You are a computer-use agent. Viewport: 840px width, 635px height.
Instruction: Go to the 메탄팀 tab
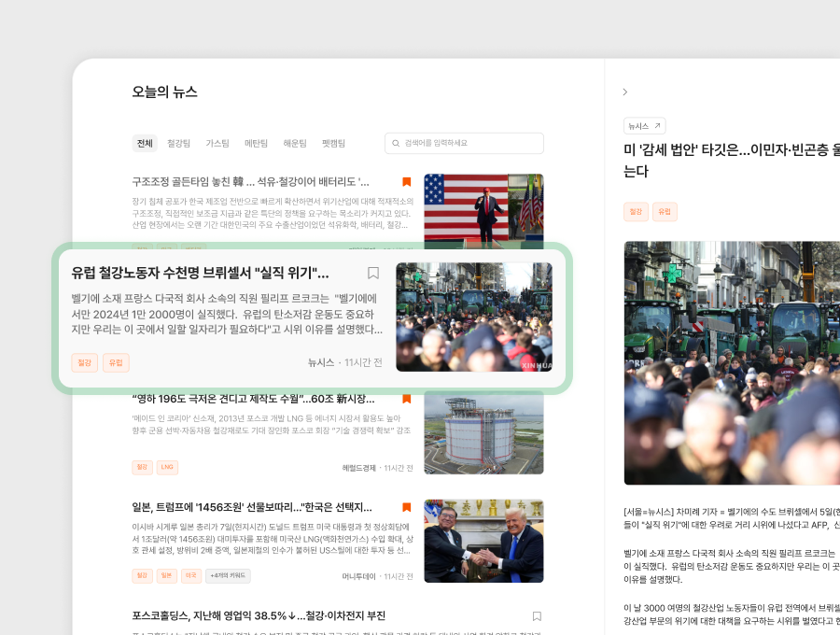[256, 144]
